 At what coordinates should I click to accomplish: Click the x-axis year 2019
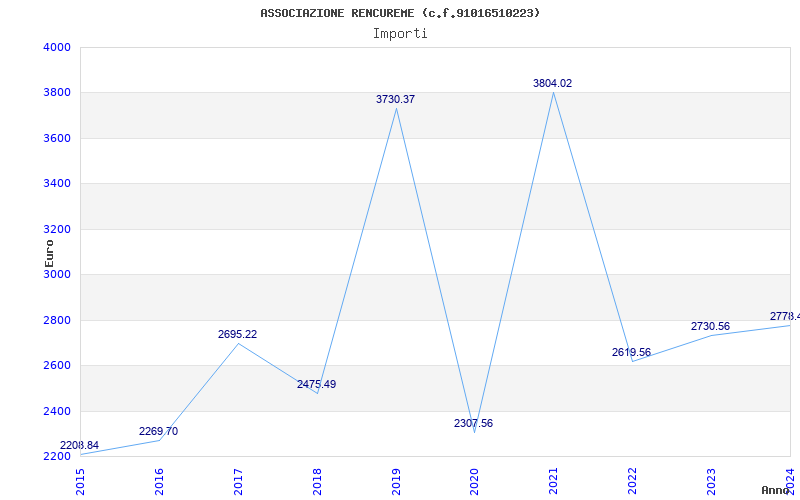pyautogui.click(x=396, y=481)
